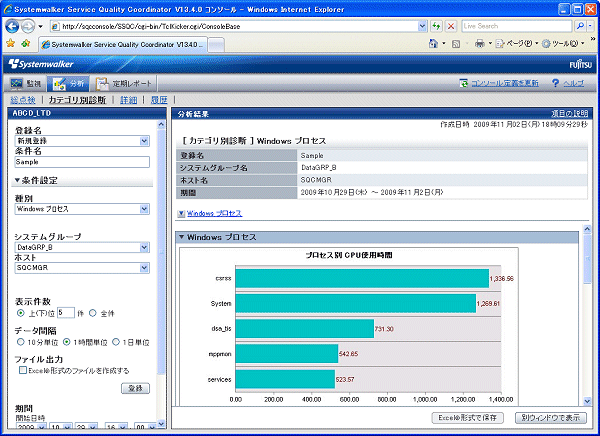Open 履歴 history sub-menu link

[x=159, y=100]
